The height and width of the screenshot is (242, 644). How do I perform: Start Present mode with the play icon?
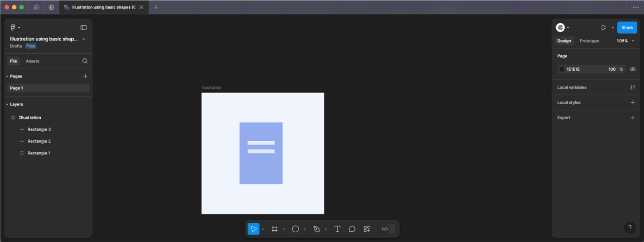click(604, 27)
